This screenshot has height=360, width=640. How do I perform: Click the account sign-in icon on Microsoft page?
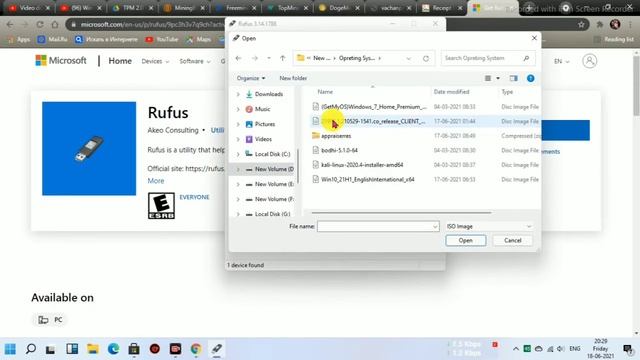(589, 61)
